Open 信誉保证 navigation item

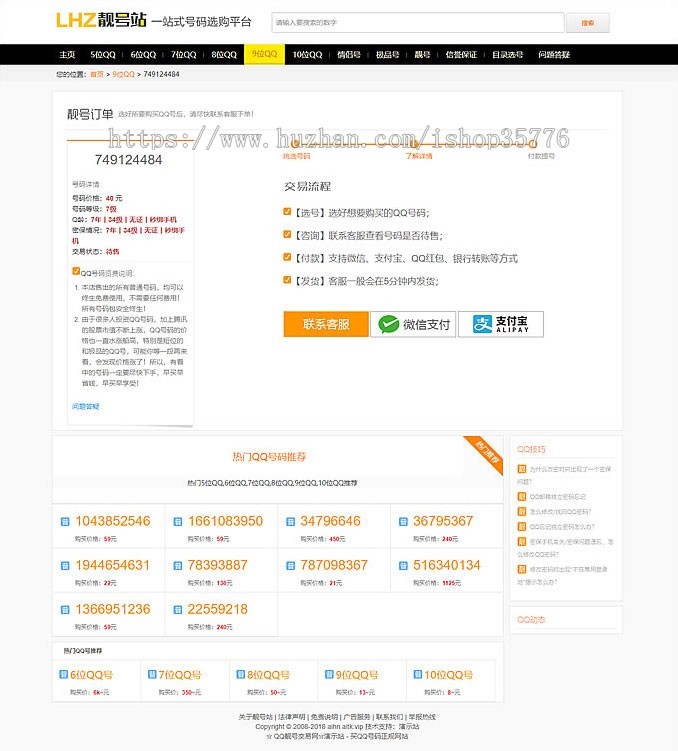[x=461, y=55]
